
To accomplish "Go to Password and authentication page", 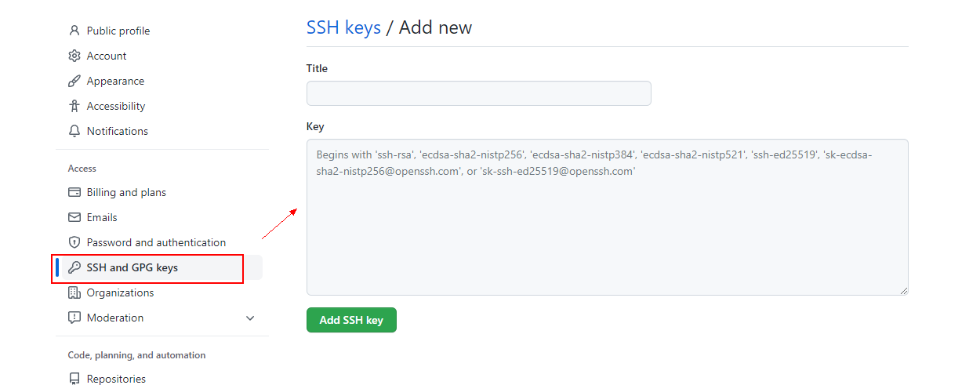I will point(156,242).
